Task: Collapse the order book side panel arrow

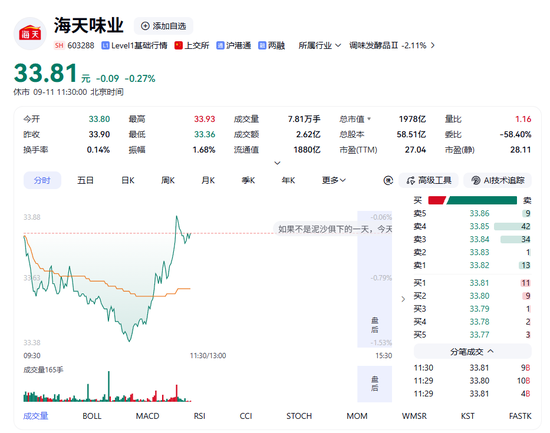Action: point(403,299)
